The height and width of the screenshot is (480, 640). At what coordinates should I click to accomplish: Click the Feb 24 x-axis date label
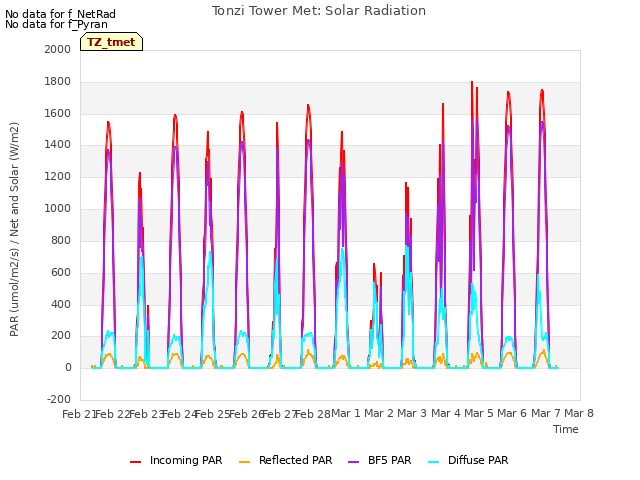(x=179, y=414)
